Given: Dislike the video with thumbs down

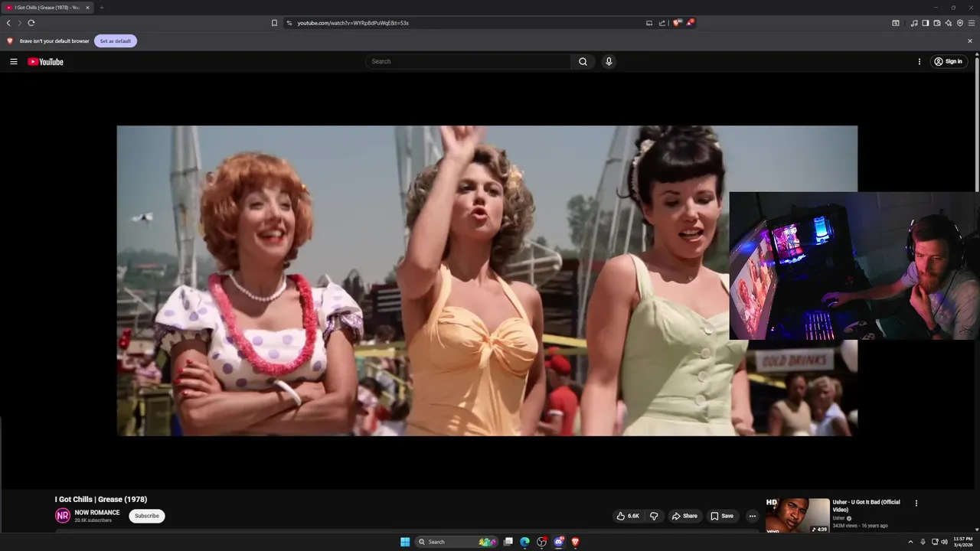Looking at the screenshot, I should click(x=654, y=516).
